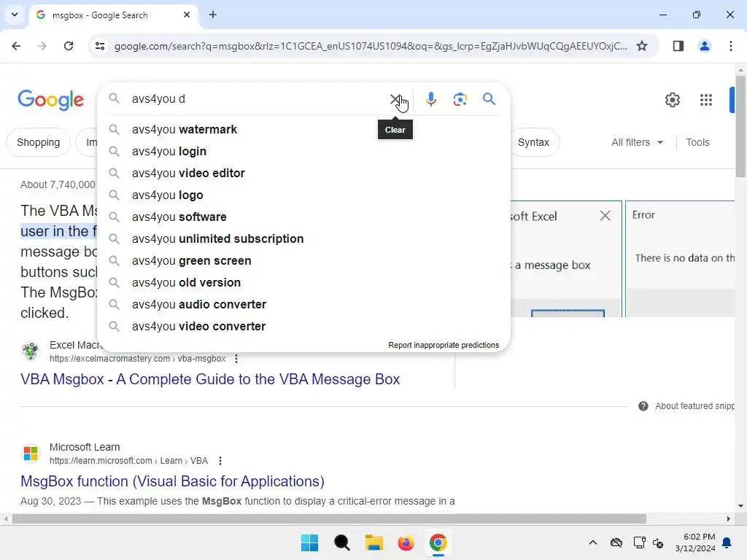747x560 pixels.
Task: Bookmark this page with the star
Action: [642, 46]
